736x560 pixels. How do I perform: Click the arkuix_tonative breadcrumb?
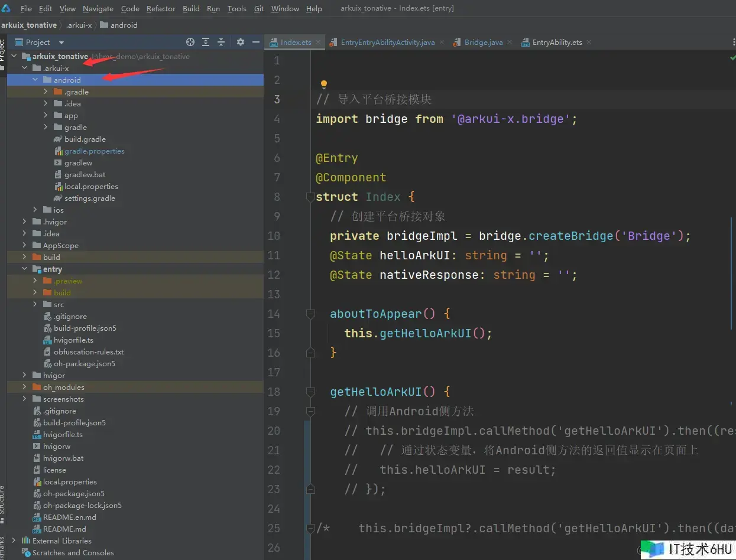[x=29, y=25]
